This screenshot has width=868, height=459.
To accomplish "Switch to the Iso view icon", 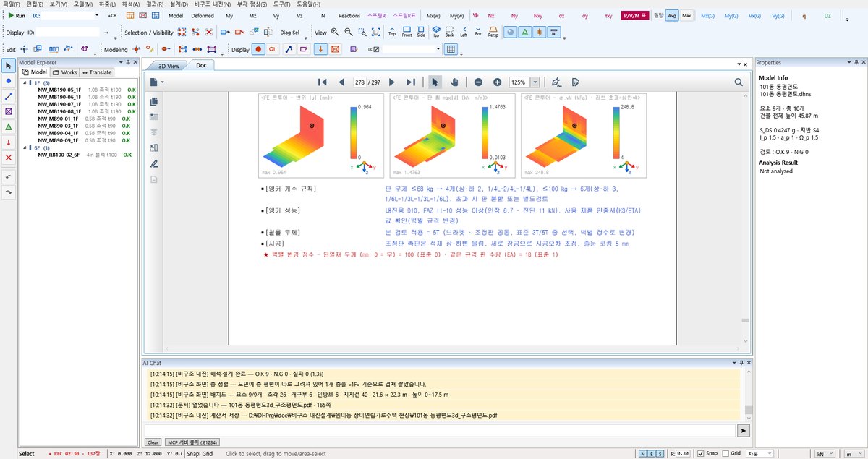I will [435, 32].
